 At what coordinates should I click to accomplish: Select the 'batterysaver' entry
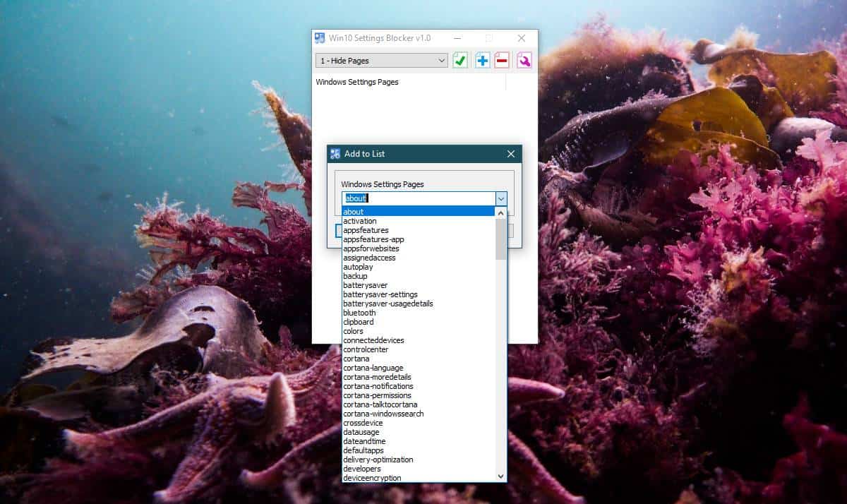click(x=419, y=285)
